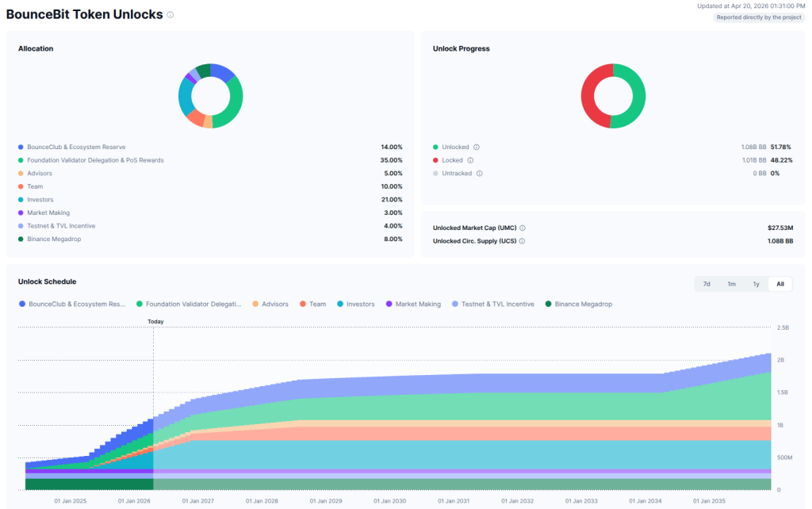Viewport: 812px width, 509px height.
Task: Toggle Testnet & TVL Incentive chart legend series
Action: pyautogui.click(x=493, y=304)
